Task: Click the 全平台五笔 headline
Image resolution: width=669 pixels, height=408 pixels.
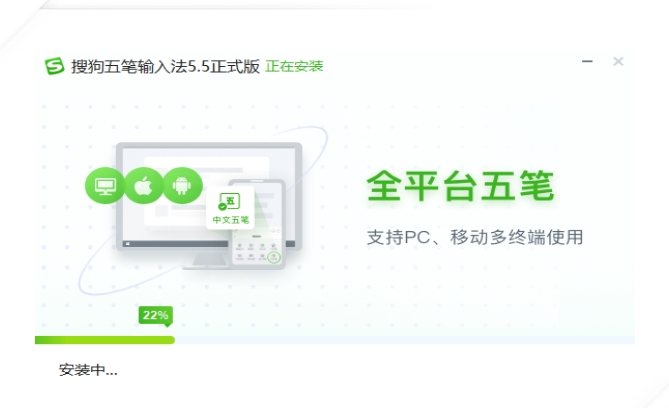Action: [x=460, y=186]
